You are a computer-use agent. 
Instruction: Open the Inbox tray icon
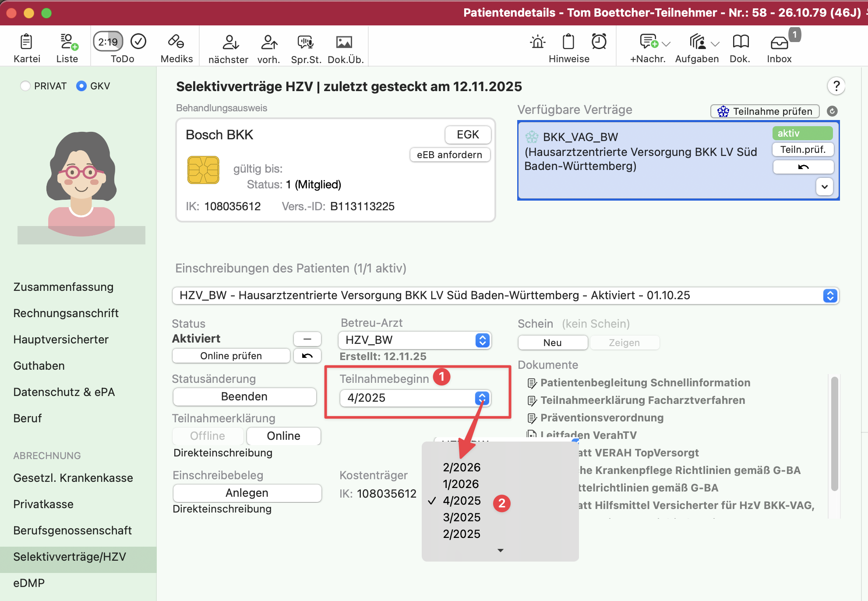[779, 42]
